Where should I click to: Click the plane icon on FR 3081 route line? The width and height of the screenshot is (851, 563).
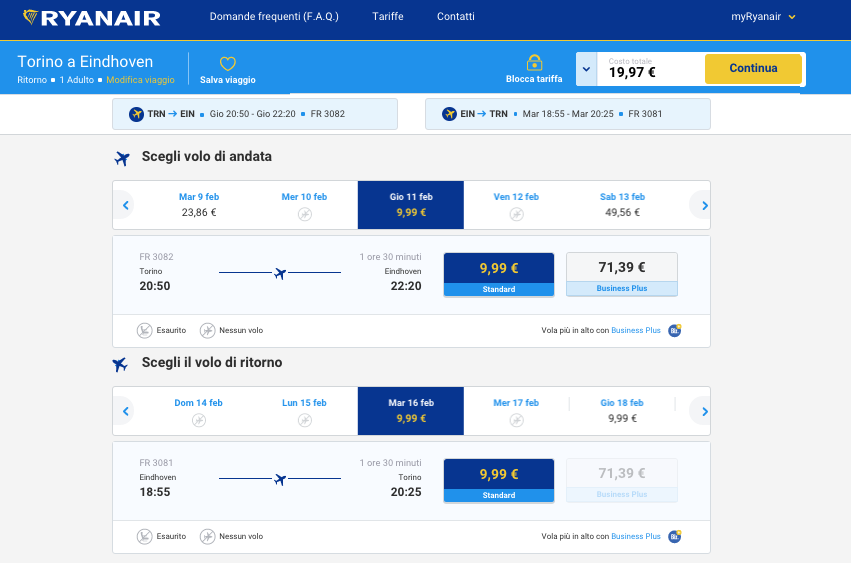280,479
